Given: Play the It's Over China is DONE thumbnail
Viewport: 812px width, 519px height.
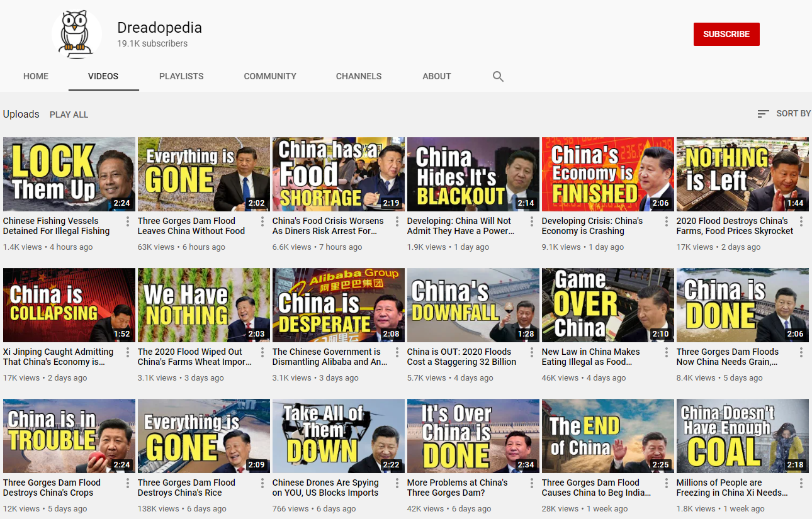Looking at the screenshot, I should point(473,436).
